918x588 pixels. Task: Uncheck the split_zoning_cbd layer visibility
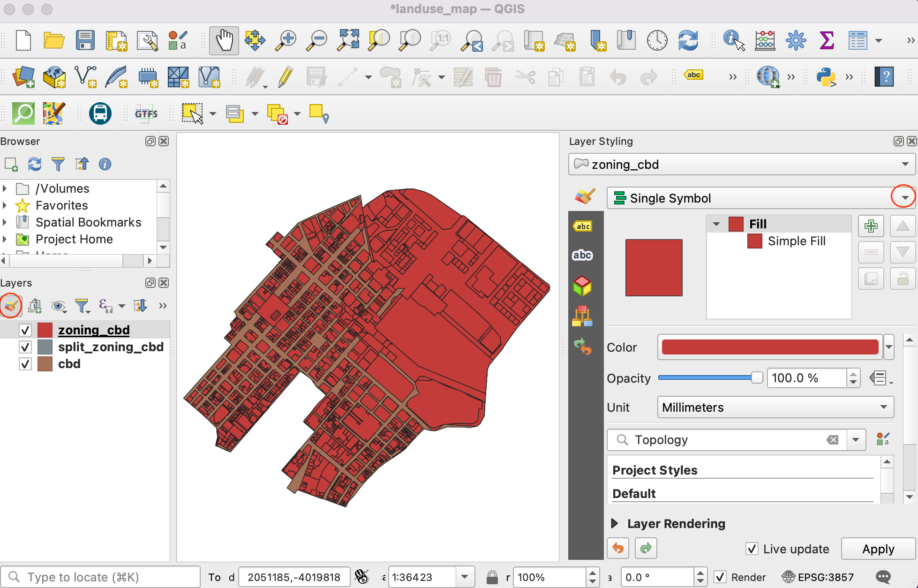[x=25, y=347]
